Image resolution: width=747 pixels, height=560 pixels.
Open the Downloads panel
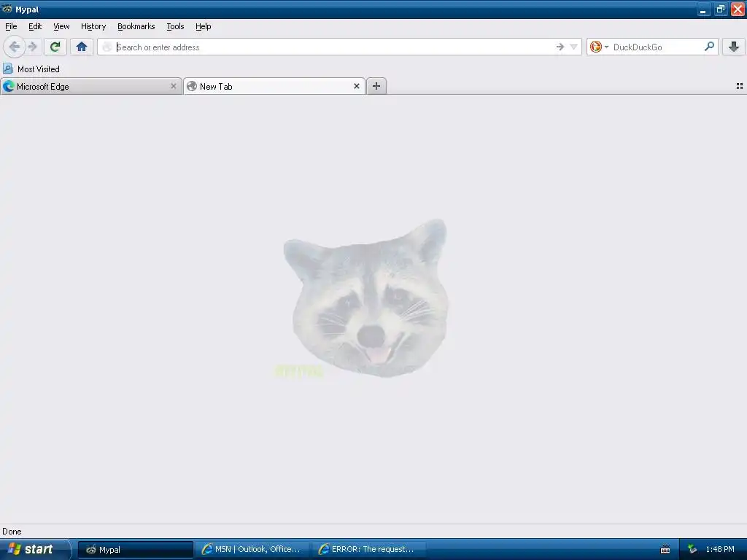734,47
